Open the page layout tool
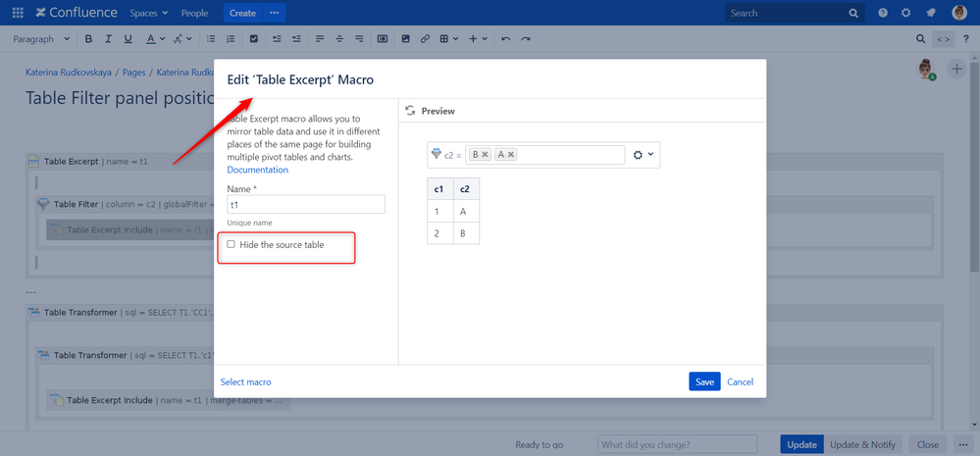The image size is (980, 456). pyautogui.click(x=383, y=38)
